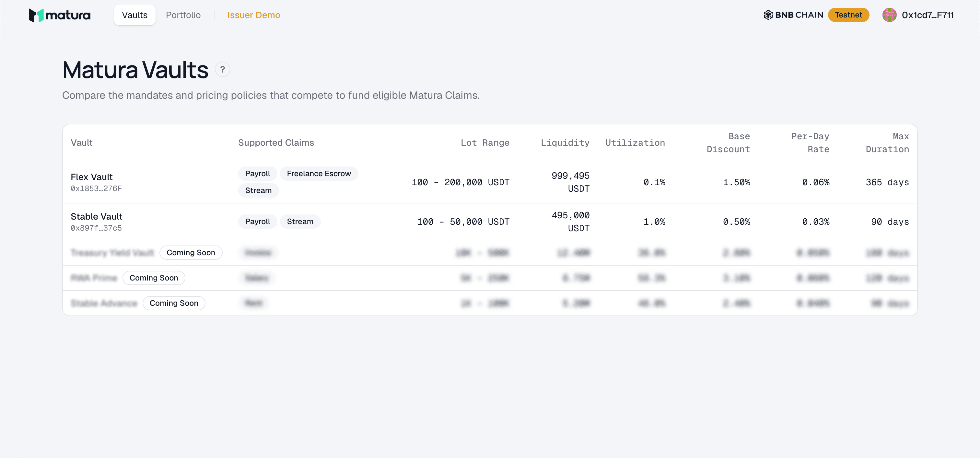This screenshot has height=458, width=980.
Task: Click the Testnet badge
Action: coord(848,15)
